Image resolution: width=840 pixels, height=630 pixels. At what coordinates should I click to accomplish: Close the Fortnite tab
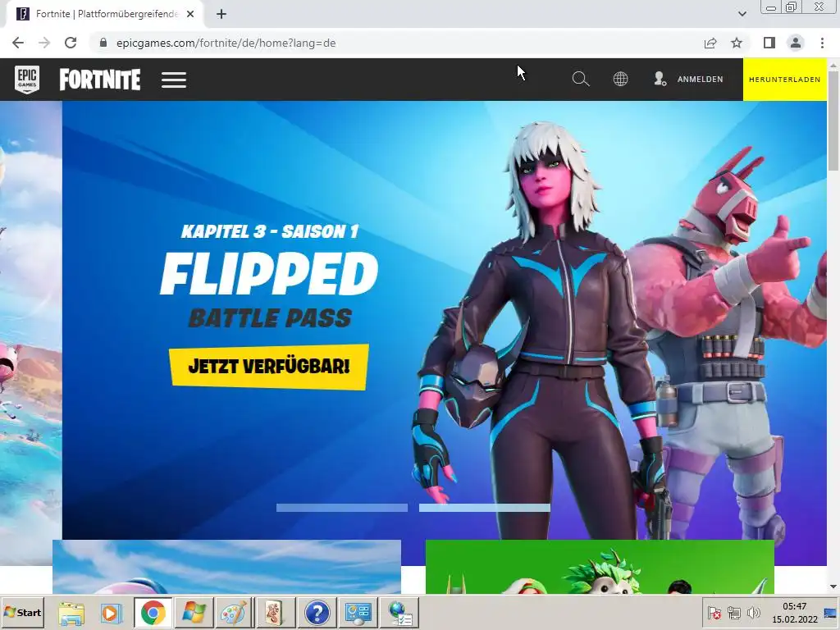(190, 14)
